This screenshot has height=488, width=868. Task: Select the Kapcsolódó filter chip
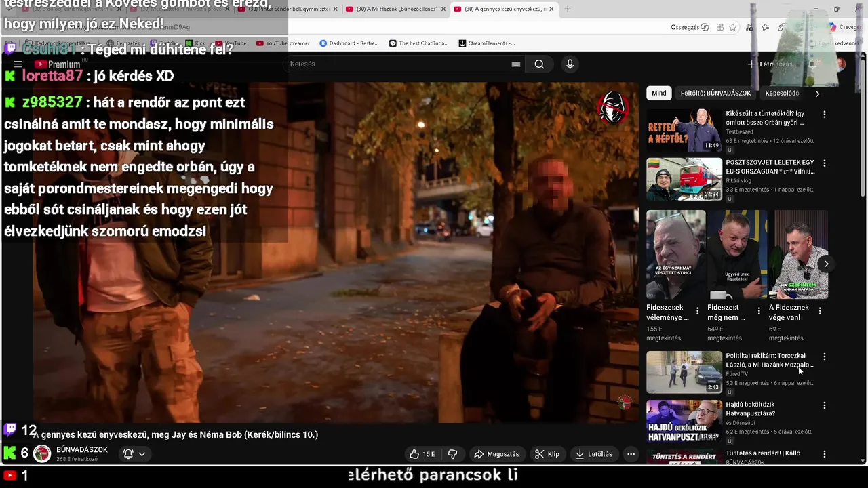782,94
